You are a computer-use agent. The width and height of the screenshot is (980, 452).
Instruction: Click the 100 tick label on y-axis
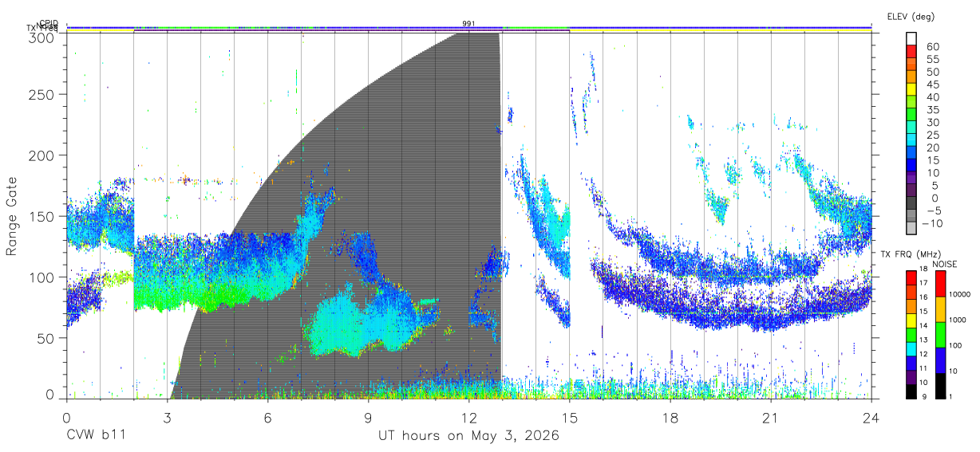(43, 277)
